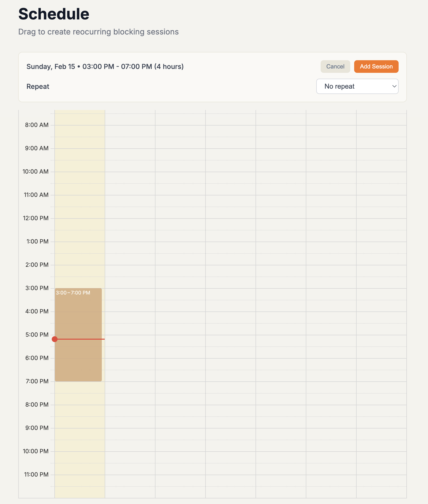Cancel the pending session creation
This screenshot has width=428, height=504.
coord(335,66)
